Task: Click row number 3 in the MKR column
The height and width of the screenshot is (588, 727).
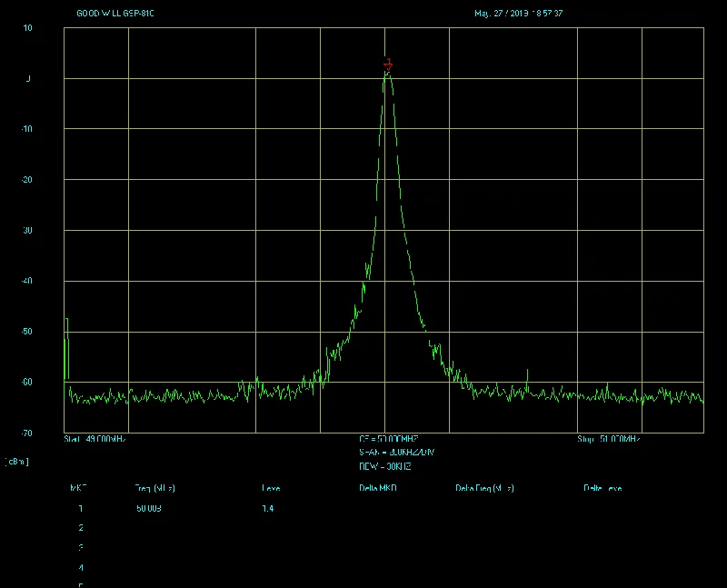Action: (81, 548)
